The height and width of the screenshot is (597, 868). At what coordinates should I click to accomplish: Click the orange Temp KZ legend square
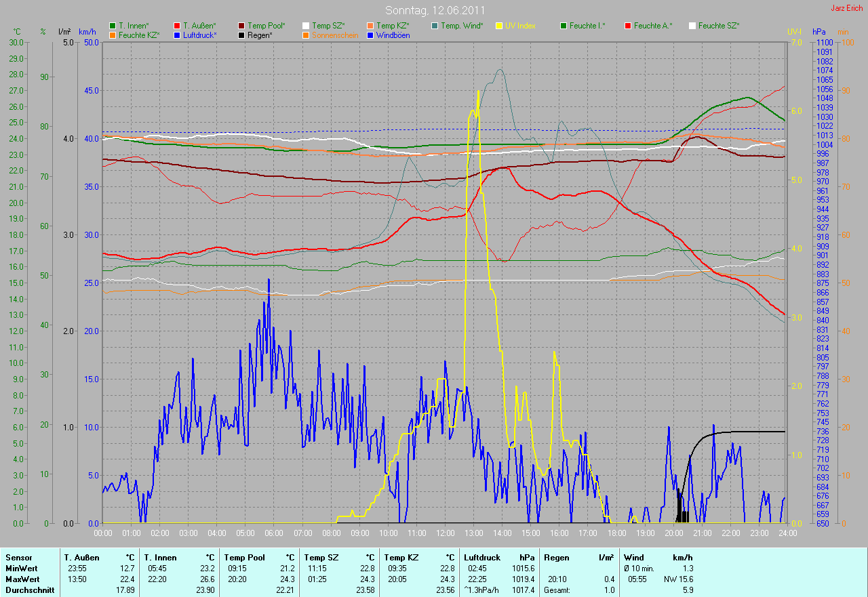[370, 26]
